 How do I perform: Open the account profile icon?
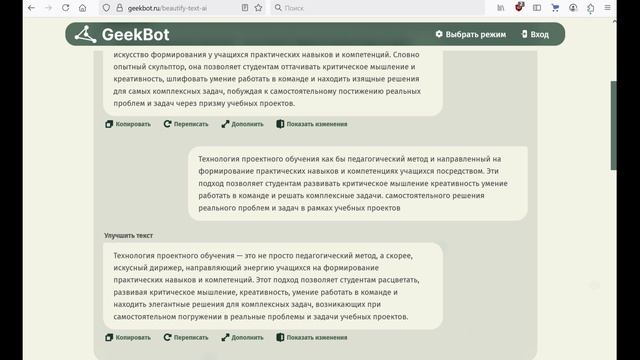pos(573,8)
